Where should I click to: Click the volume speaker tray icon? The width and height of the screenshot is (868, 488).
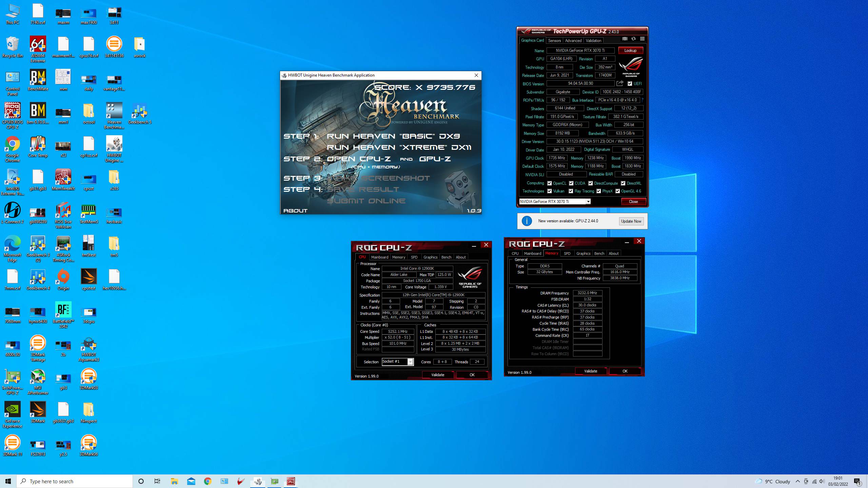[x=822, y=481]
